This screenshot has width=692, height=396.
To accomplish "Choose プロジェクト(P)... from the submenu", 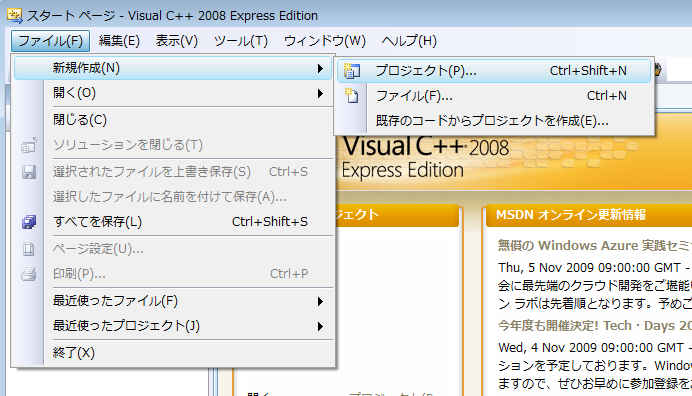I will pyautogui.click(x=494, y=71).
